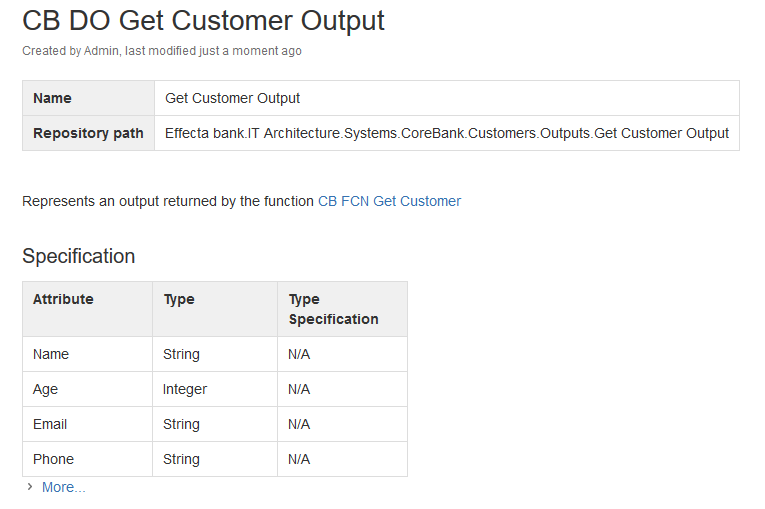This screenshot has height=509, width=765.
Task: Select the Email attribute cell
Action: point(87,424)
